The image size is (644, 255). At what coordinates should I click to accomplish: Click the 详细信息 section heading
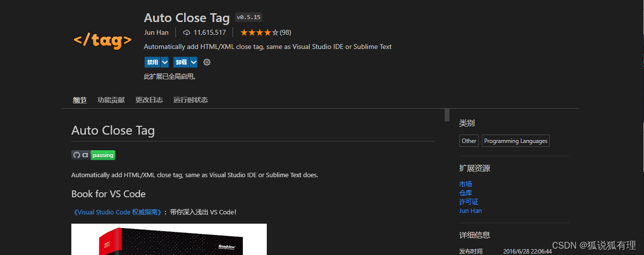click(x=474, y=235)
